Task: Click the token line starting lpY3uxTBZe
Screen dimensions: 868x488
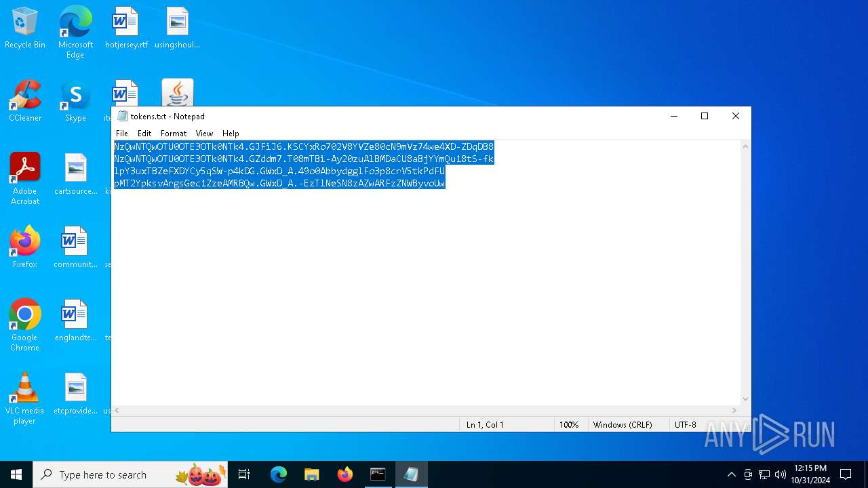Action: (279, 171)
